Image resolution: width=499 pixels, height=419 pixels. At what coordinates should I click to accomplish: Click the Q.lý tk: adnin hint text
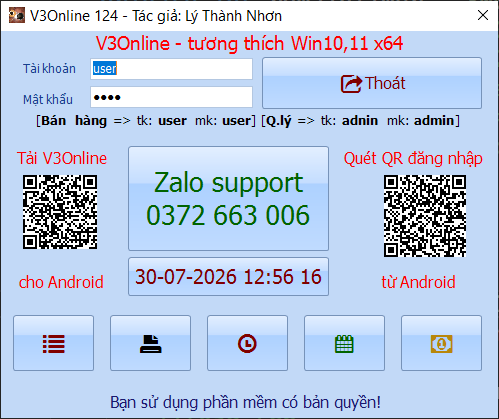360,121
